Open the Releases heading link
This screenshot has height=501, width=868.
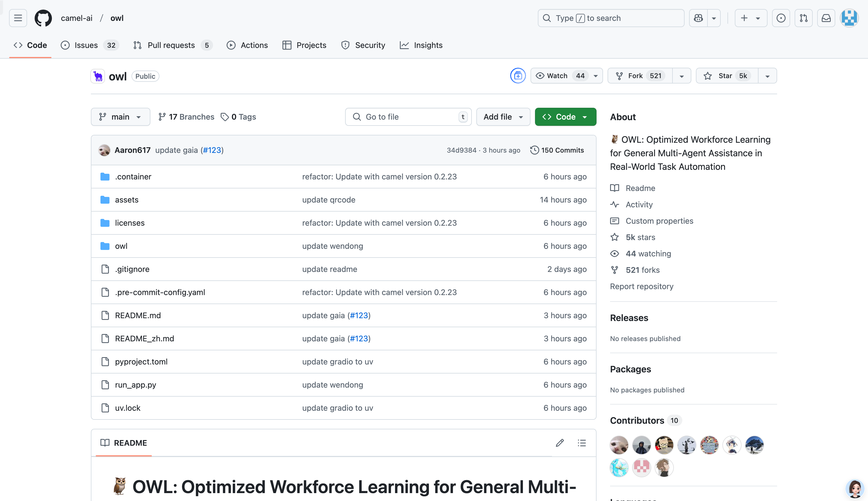629,318
